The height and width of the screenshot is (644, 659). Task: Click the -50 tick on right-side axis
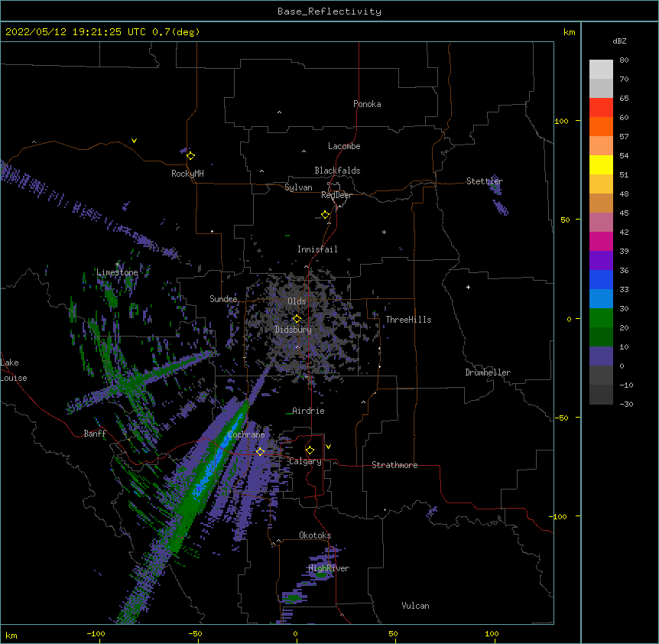[561, 418]
